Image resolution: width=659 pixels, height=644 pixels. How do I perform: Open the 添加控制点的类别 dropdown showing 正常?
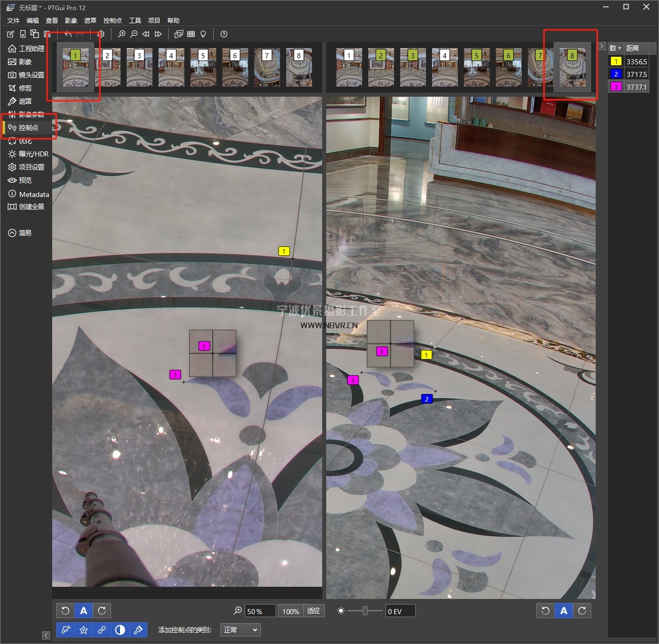241,630
